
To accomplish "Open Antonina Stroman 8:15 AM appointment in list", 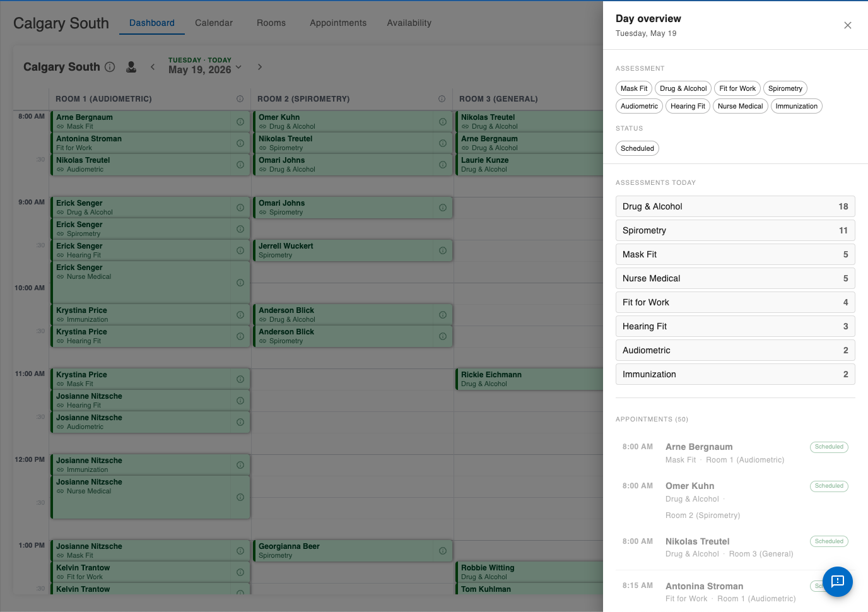I will click(x=736, y=592).
